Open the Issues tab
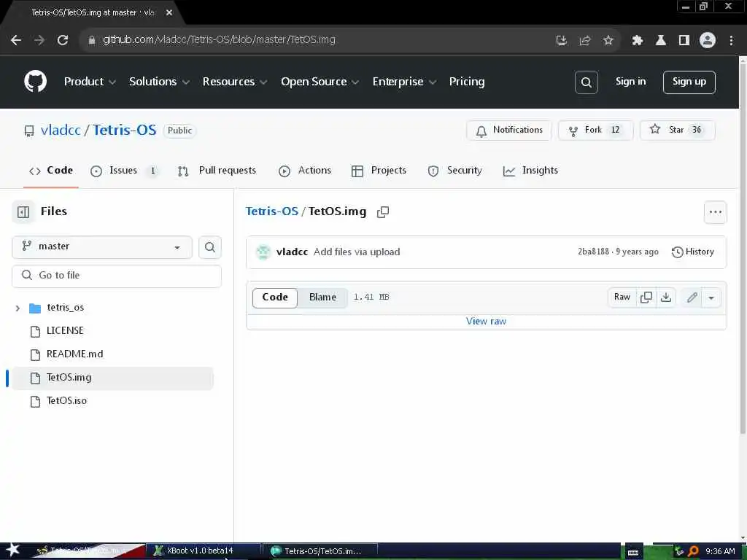The image size is (747, 560). [124, 171]
